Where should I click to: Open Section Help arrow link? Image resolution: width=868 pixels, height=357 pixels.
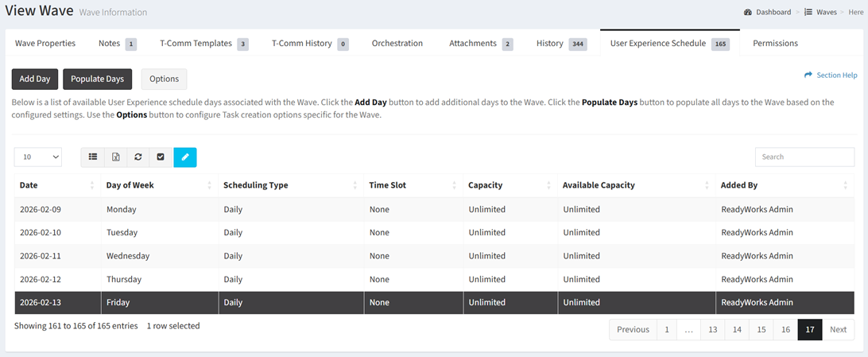(808, 76)
